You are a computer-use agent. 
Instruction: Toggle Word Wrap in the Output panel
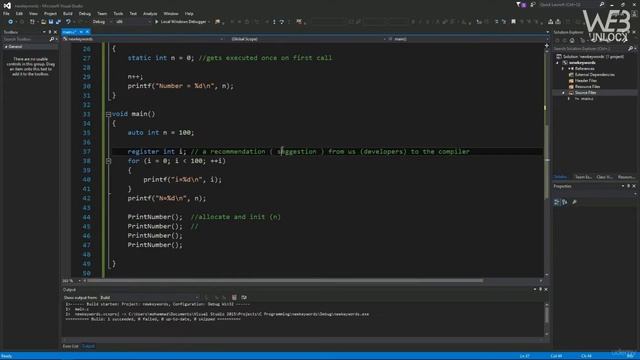244,298
